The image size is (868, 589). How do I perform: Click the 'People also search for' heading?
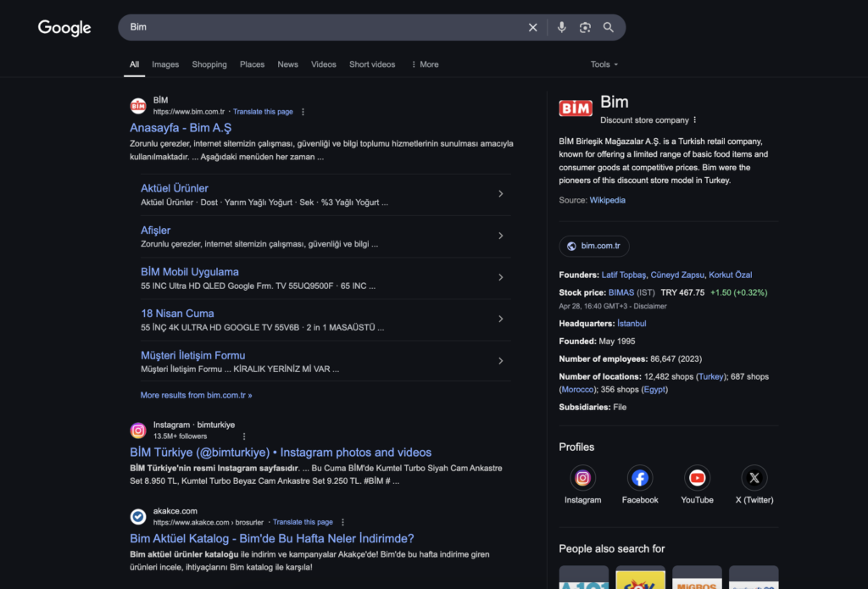(x=612, y=549)
